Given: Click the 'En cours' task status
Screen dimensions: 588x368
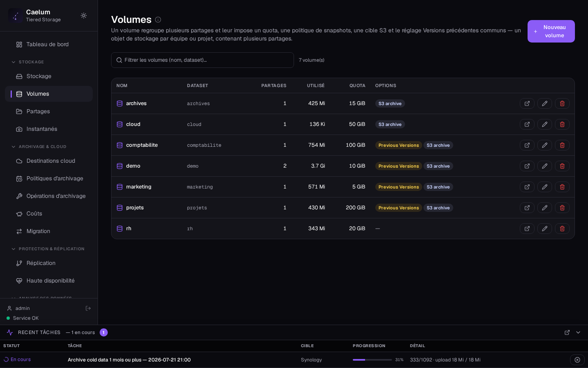Looking at the screenshot, I should 17,359.
